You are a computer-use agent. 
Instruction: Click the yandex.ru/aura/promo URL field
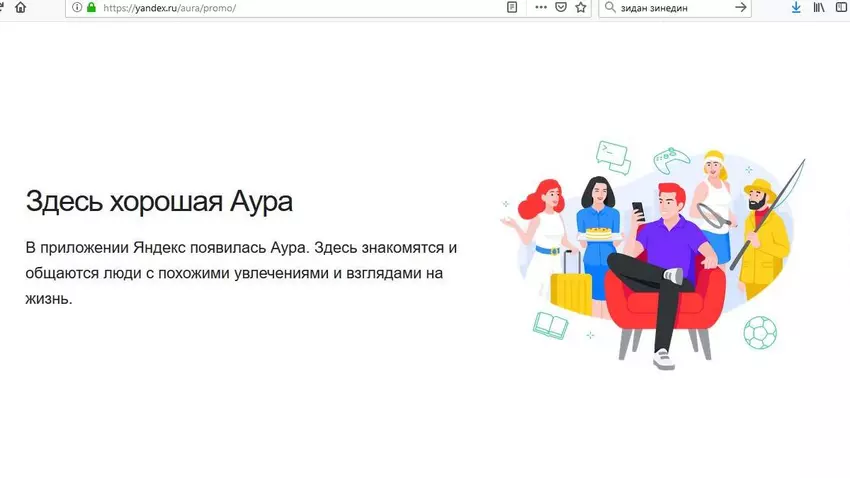click(x=300, y=7)
